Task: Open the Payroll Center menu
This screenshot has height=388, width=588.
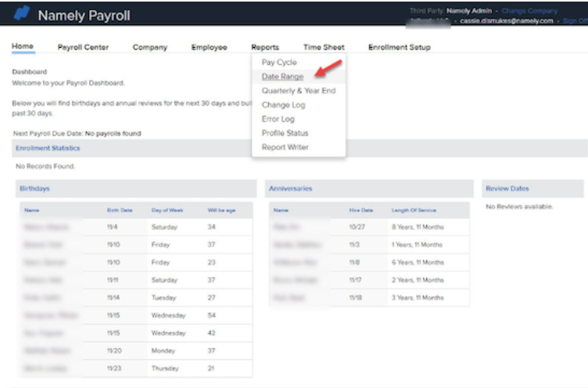Action: click(x=83, y=48)
